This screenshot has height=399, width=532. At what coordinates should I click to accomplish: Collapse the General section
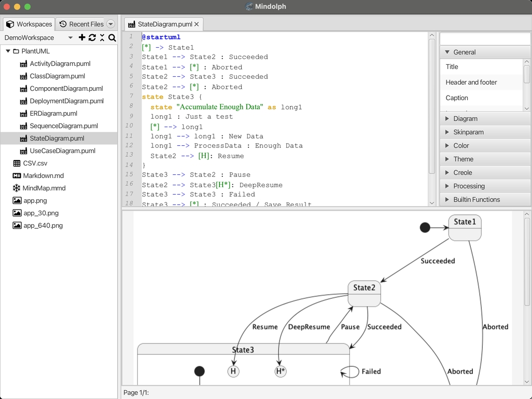pyautogui.click(x=447, y=52)
